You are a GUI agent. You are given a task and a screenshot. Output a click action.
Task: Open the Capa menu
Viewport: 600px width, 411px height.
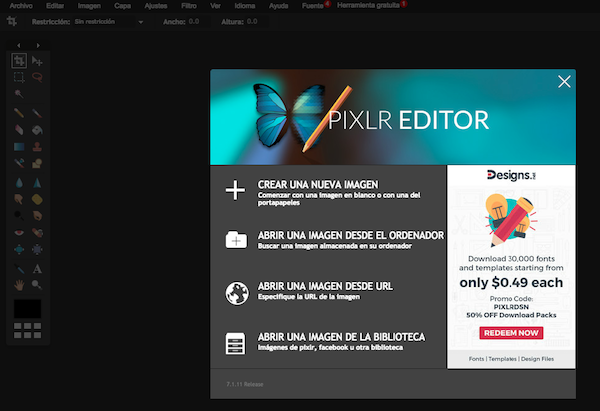122,6
